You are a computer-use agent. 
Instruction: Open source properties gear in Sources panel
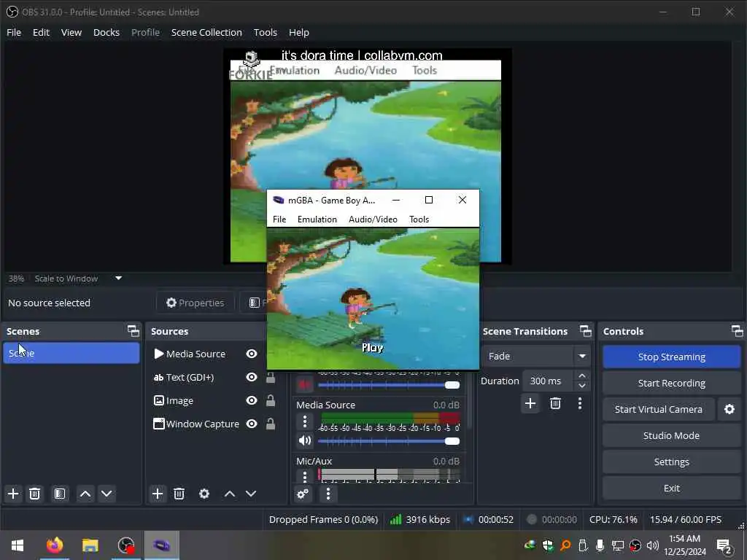click(204, 494)
